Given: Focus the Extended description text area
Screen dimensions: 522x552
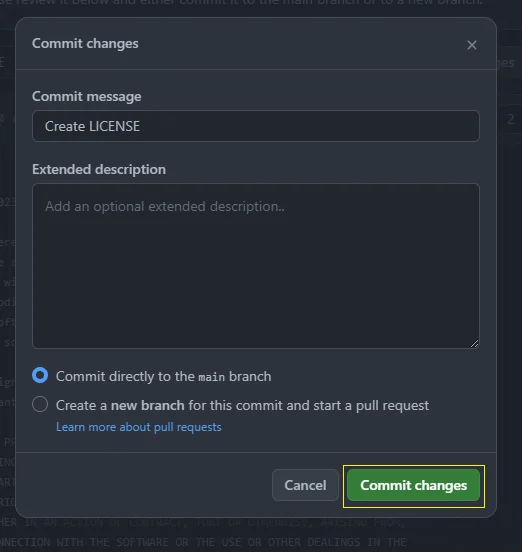Looking at the screenshot, I should tap(256, 266).
